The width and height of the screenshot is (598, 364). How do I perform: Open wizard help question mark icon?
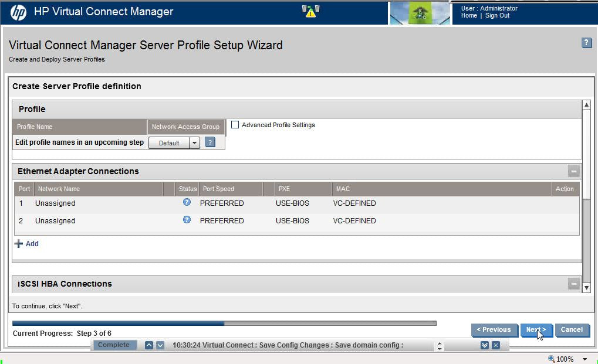(x=587, y=43)
